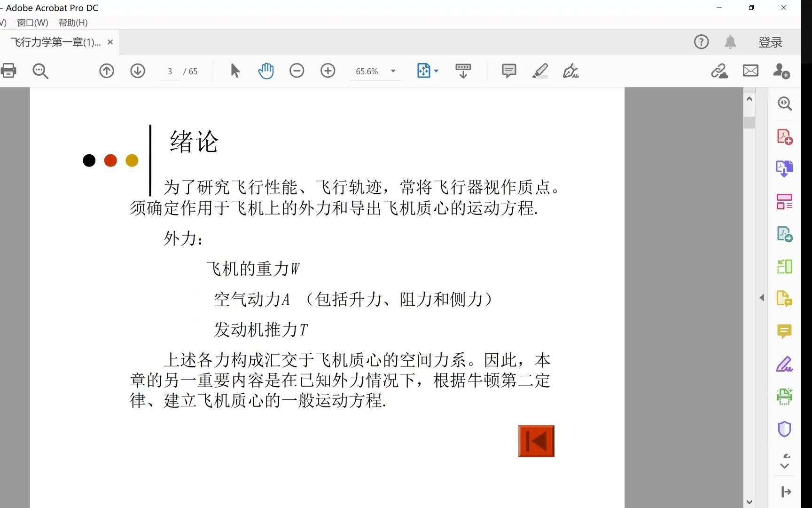This screenshot has height=508, width=812.
Task: Open the Organize Pages tool in right pane
Action: coord(784,267)
